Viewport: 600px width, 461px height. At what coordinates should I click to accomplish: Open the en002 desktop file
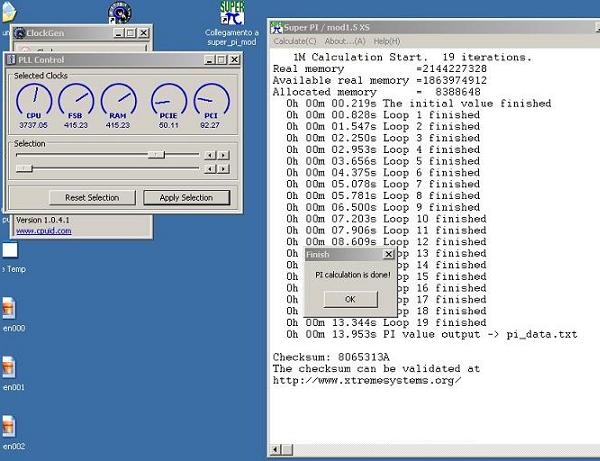click(9, 427)
